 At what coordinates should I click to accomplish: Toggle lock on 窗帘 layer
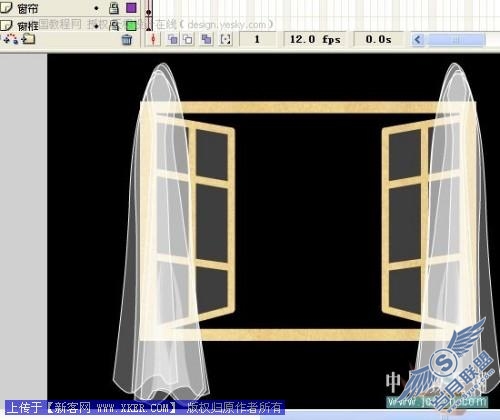[114, 8]
